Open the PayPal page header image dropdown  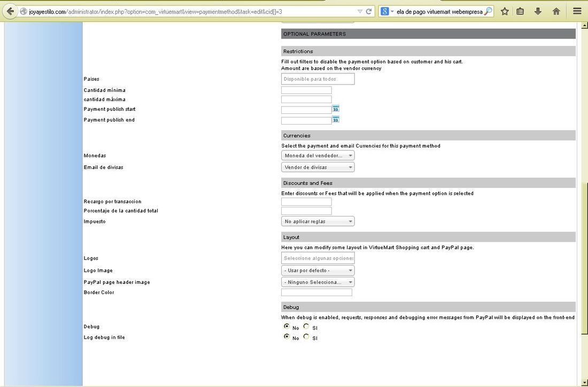click(318, 282)
